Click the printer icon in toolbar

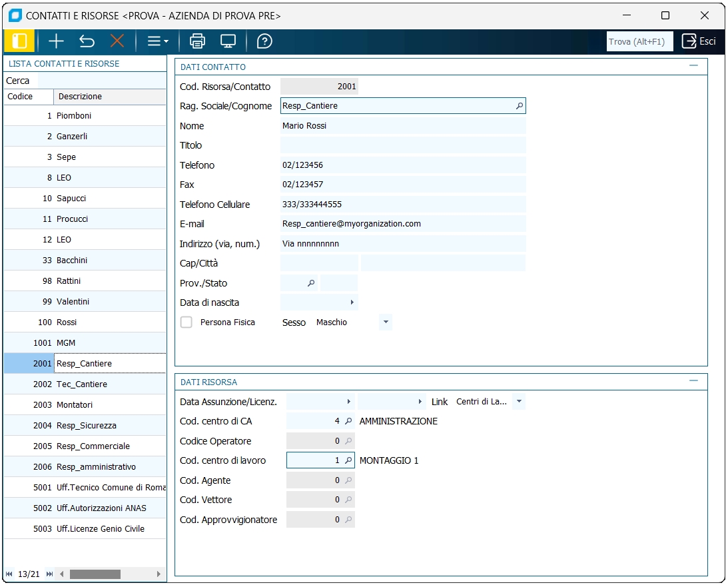[198, 41]
